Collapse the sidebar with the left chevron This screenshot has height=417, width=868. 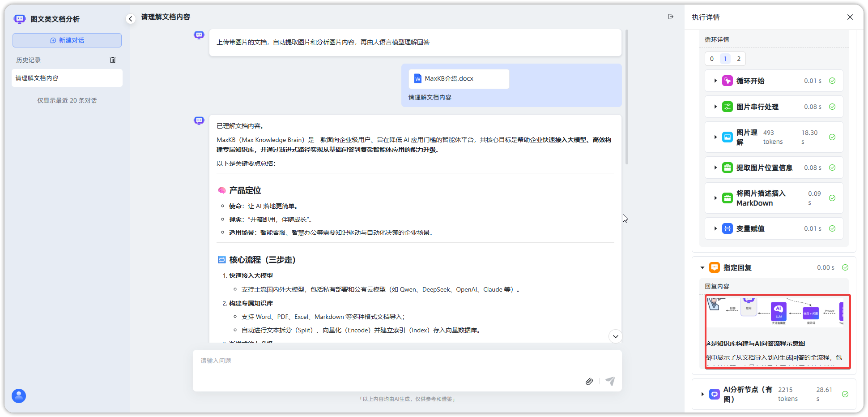point(130,19)
